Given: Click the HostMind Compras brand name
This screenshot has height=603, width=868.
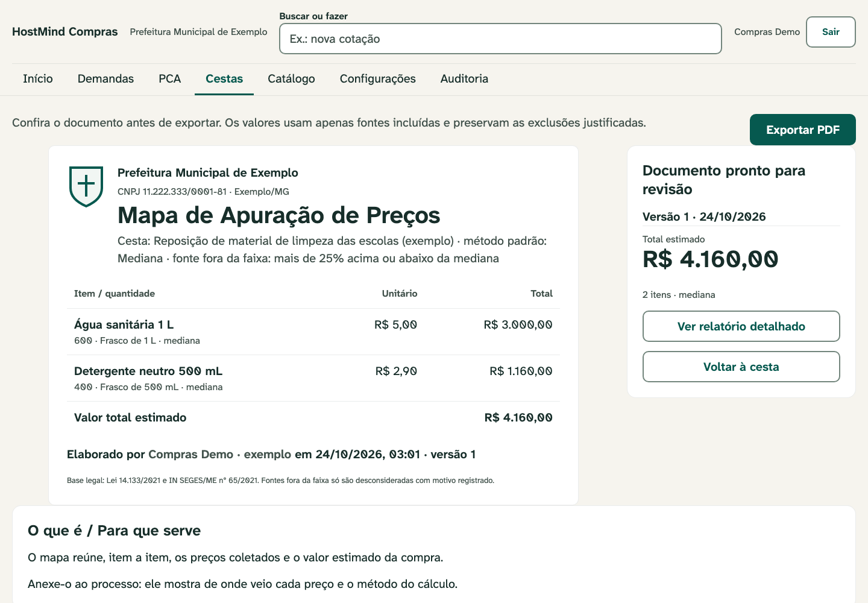Looking at the screenshot, I should (65, 32).
